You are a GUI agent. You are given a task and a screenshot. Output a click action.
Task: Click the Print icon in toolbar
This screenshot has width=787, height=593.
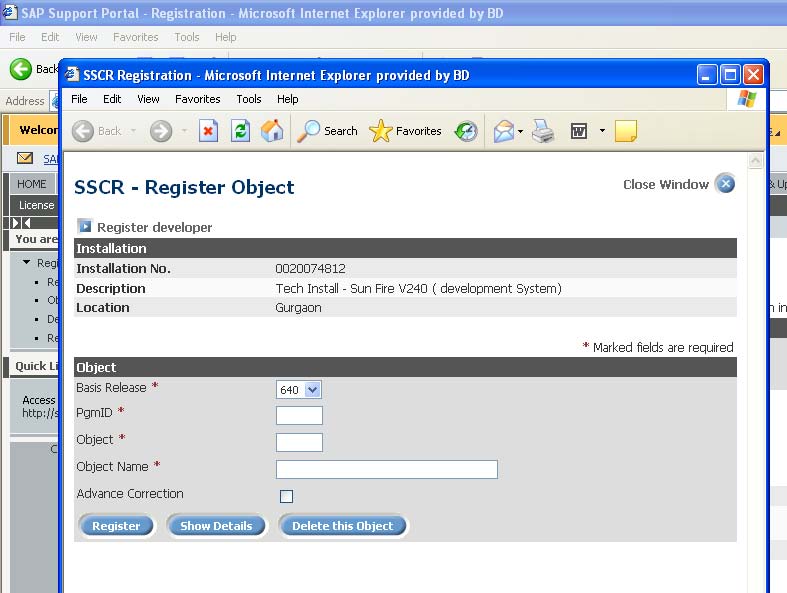click(543, 132)
